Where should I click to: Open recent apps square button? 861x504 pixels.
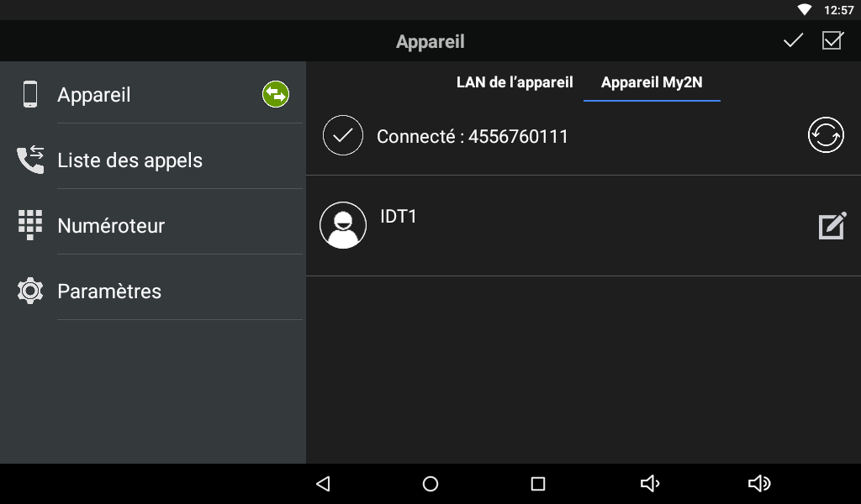(x=538, y=484)
